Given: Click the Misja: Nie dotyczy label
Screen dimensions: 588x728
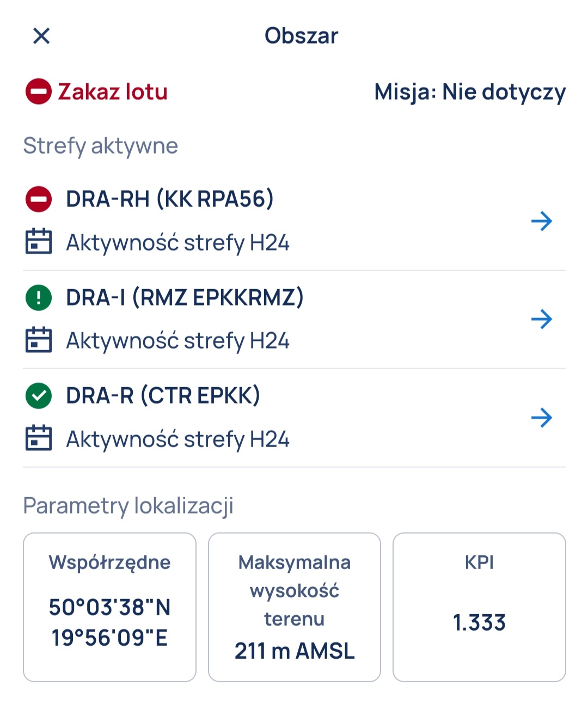Looking at the screenshot, I should [470, 93].
